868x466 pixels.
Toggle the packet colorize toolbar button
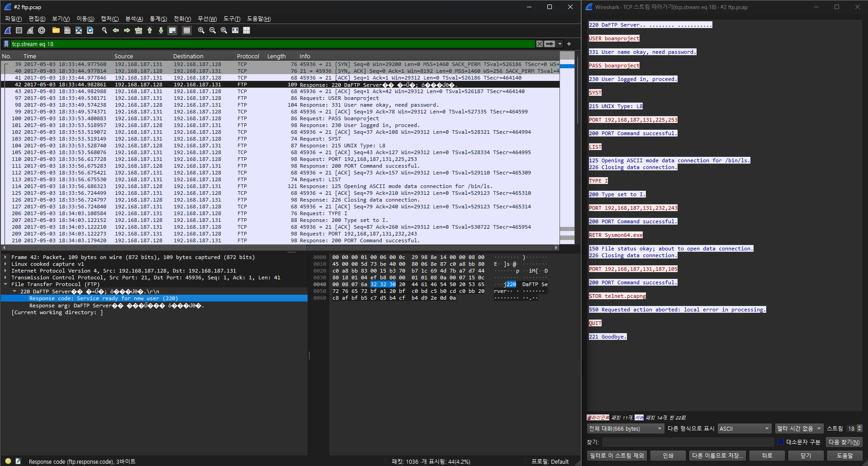point(186,30)
